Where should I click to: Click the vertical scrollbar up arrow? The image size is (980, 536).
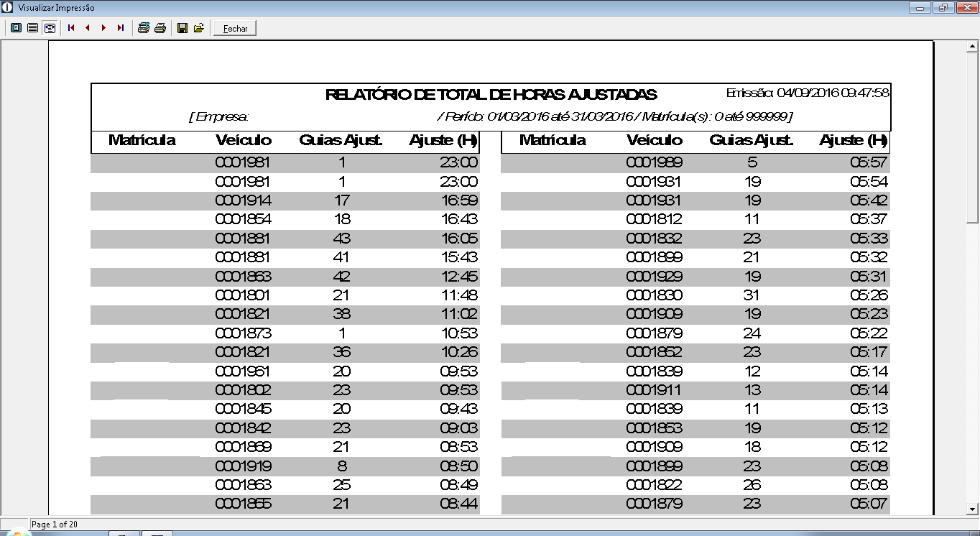pyautogui.click(x=972, y=47)
